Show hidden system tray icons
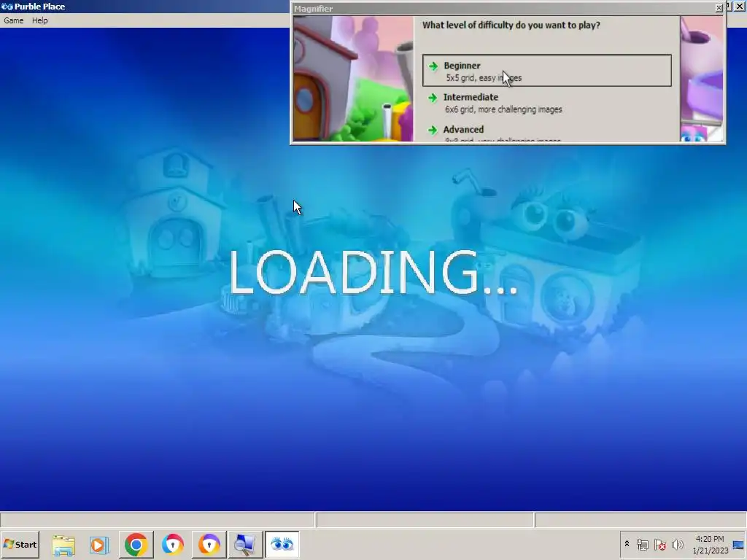Image resolution: width=747 pixels, height=560 pixels. coord(627,544)
